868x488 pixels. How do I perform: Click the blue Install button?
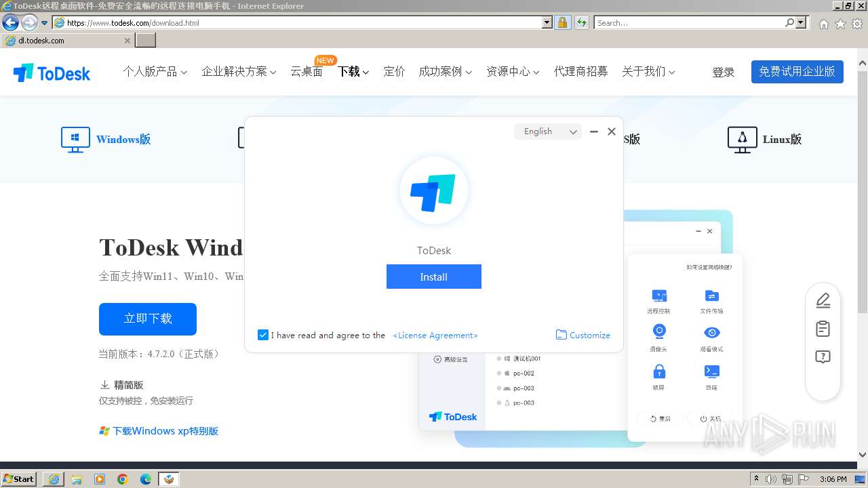(x=434, y=277)
